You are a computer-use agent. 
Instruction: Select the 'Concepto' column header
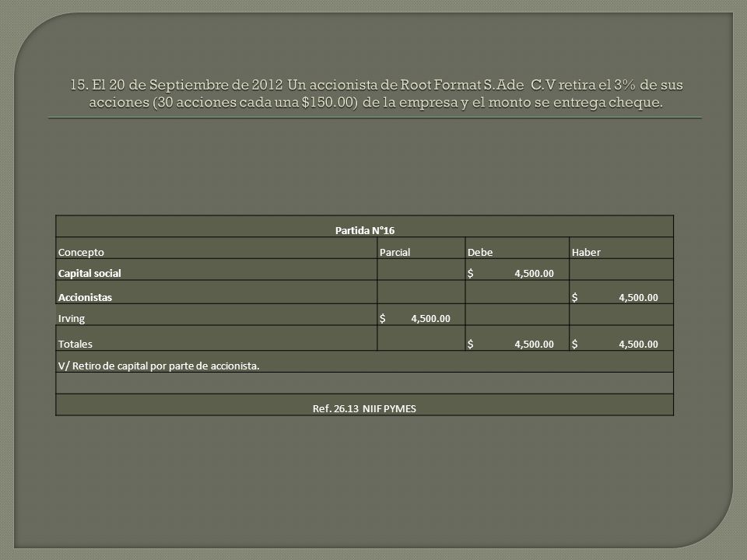[81, 252]
